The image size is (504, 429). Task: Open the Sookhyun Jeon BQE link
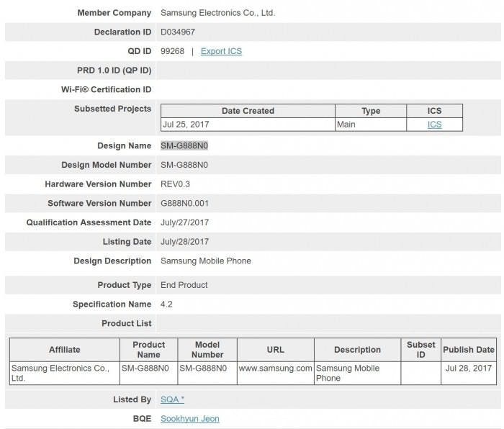click(190, 418)
